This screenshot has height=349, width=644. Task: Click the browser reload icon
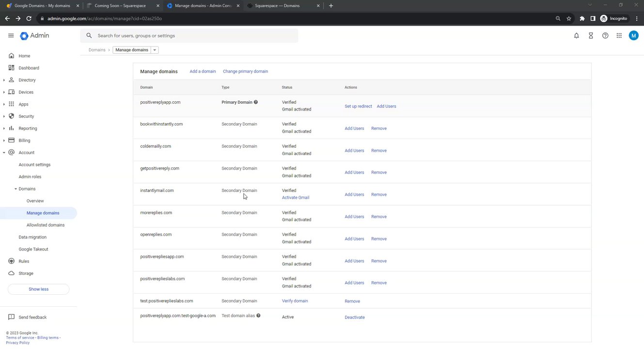click(29, 18)
